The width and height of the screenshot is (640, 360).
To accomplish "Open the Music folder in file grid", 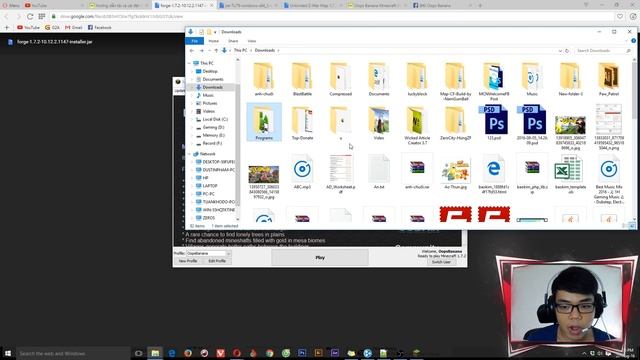I will point(532,79).
